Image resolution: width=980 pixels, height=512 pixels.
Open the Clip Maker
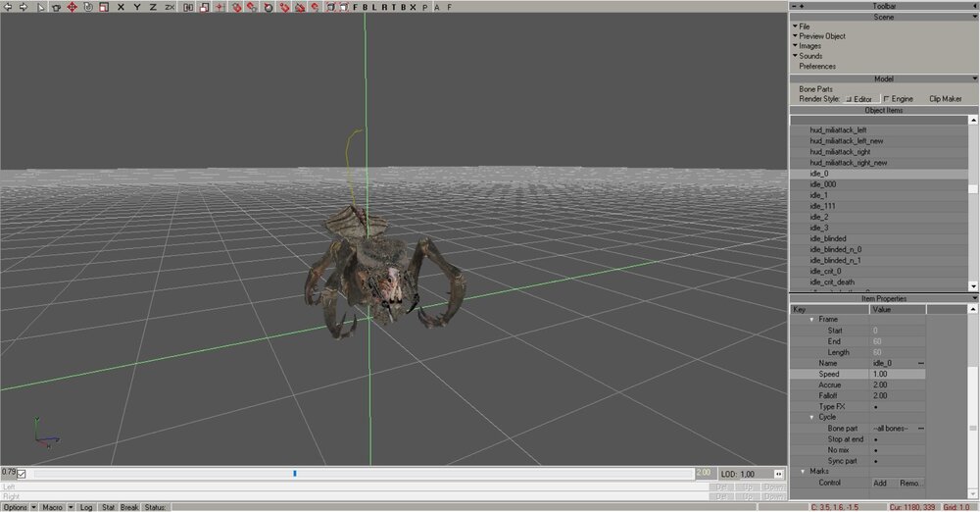945,99
